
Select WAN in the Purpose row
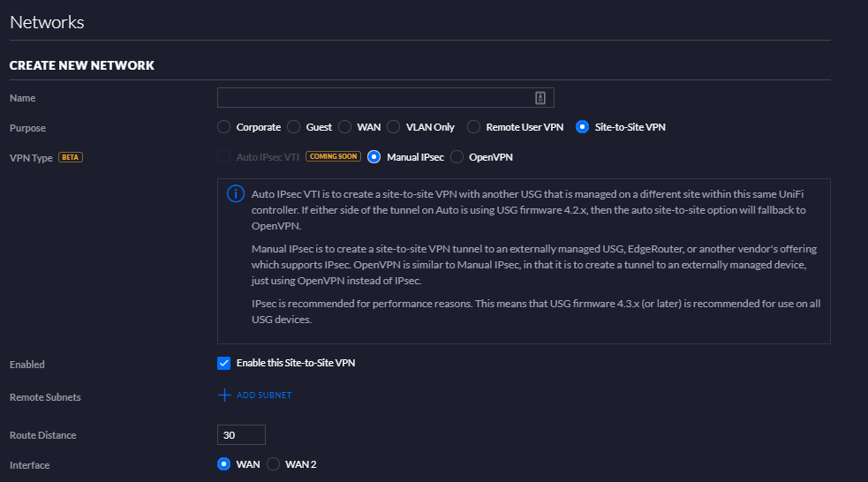point(345,127)
